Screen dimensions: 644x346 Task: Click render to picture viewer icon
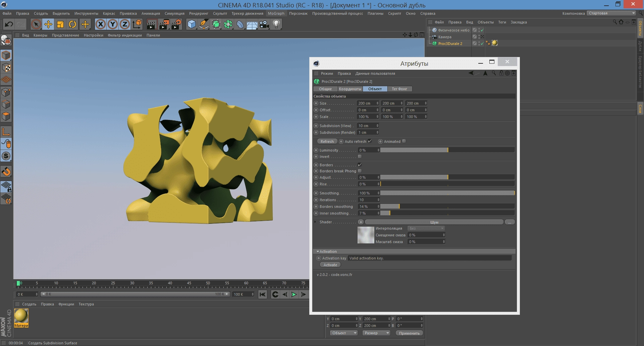164,24
